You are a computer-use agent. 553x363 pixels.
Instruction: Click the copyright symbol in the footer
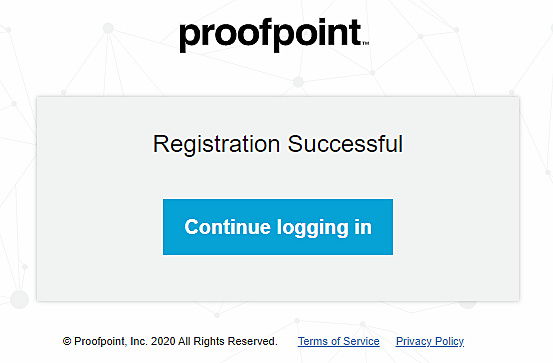pos(67,341)
